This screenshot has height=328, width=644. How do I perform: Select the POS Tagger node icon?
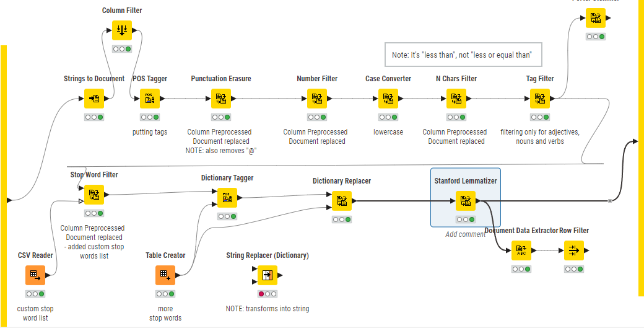coord(149,99)
